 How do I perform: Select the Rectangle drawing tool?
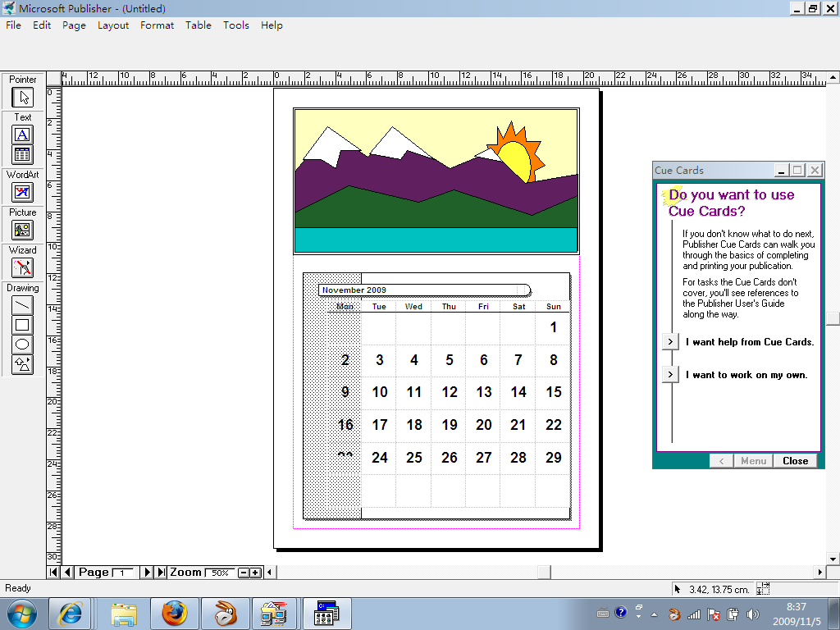point(22,325)
